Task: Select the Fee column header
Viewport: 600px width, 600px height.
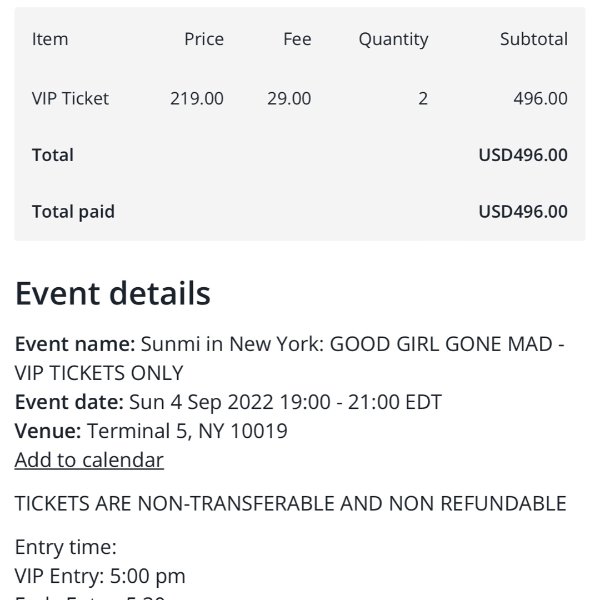Action: tap(297, 39)
